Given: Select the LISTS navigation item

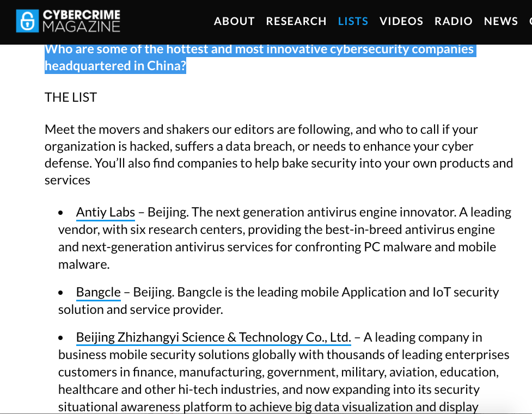Looking at the screenshot, I should [x=353, y=21].
